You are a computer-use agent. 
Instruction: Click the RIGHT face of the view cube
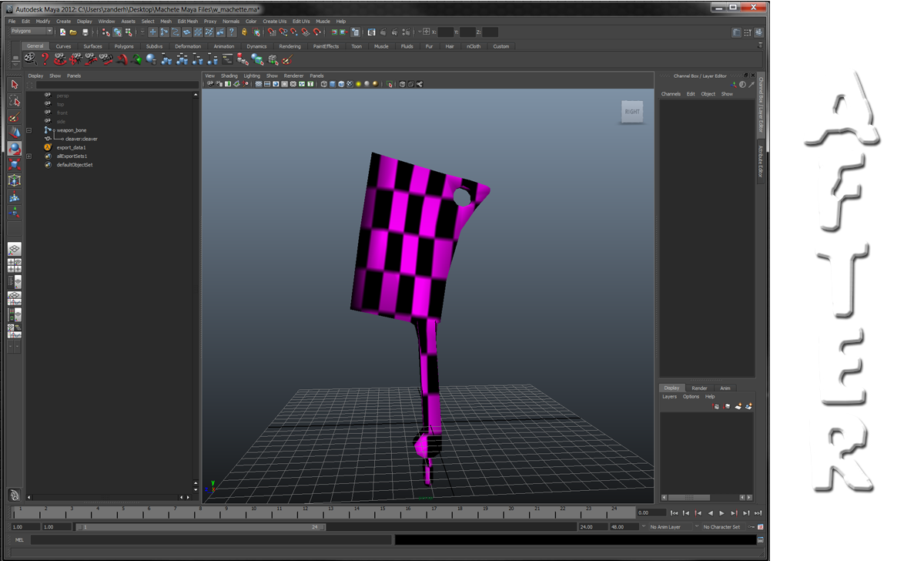pos(632,112)
